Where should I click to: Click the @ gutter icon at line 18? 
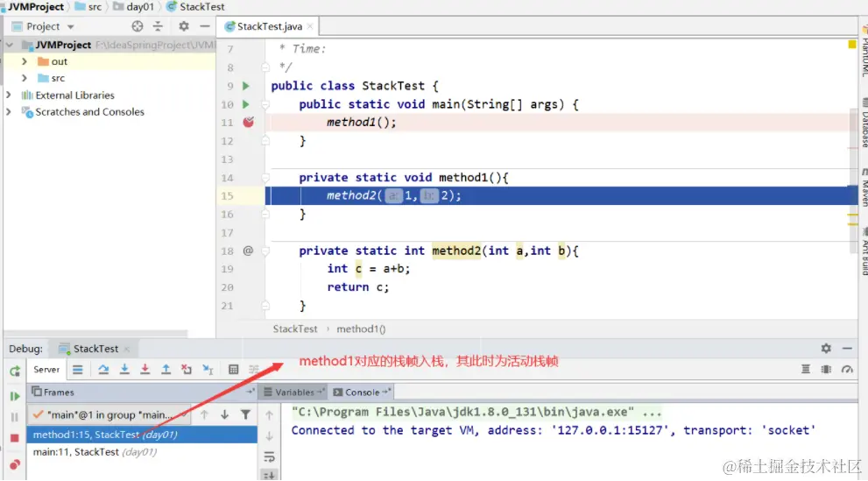point(248,251)
